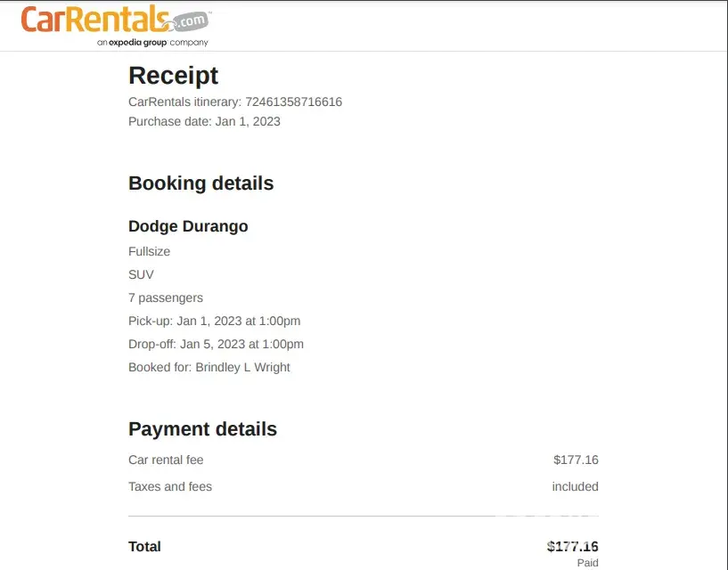728x570 pixels.
Task: Click the included taxes value
Action: [575, 486]
